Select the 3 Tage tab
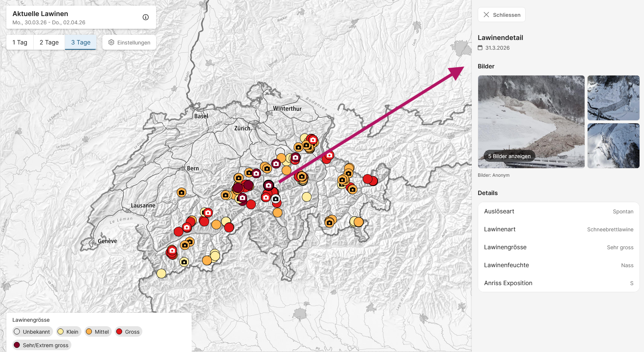 [81, 43]
